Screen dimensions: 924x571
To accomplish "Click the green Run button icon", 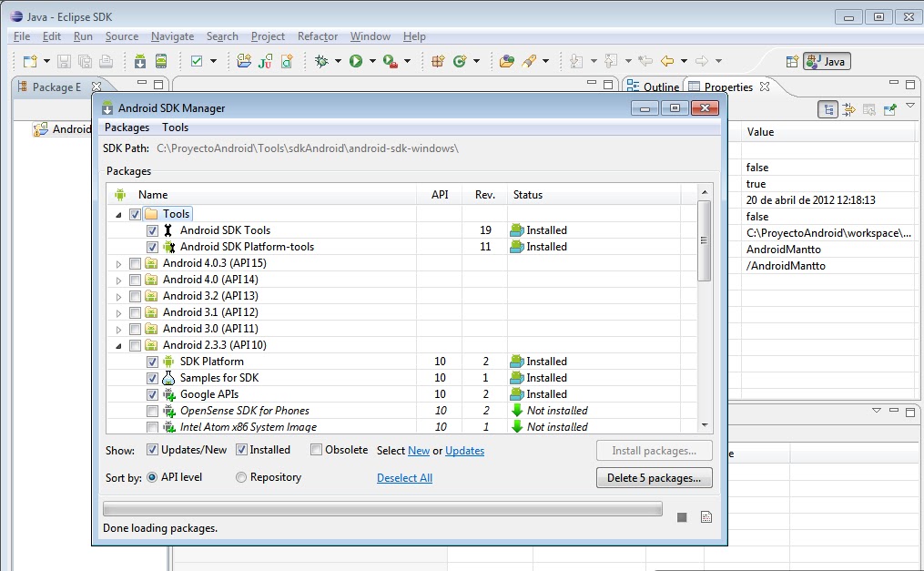I will pos(356,61).
